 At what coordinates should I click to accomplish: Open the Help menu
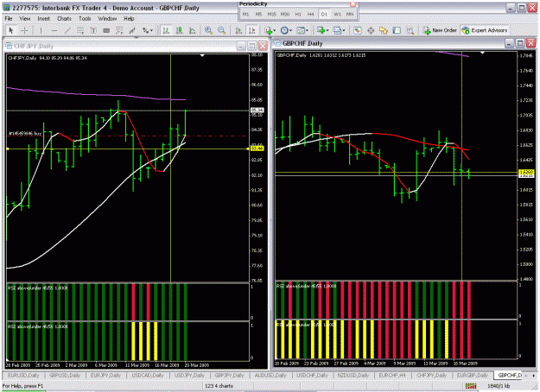tap(129, 19)
